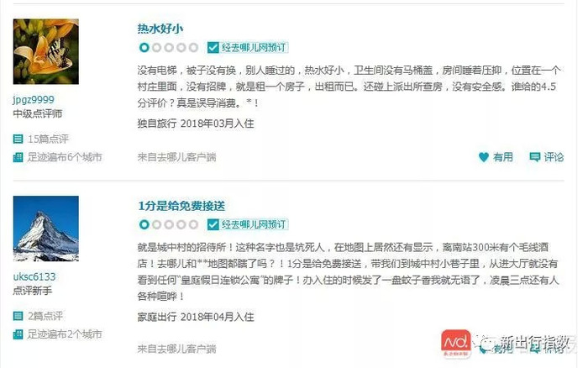This screenshot has height=368, width=588.
Task: Select the fifth rating circle on the 热水好小 review
Action: (193, 48)
